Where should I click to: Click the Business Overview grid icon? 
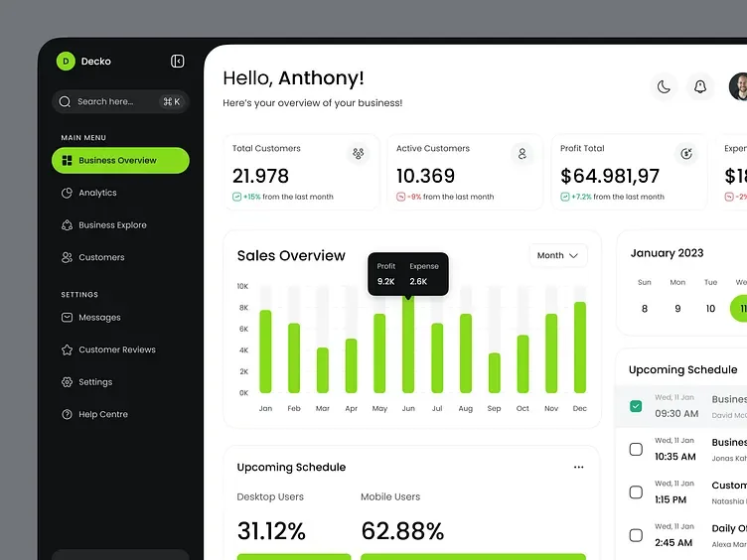[68, 161]
